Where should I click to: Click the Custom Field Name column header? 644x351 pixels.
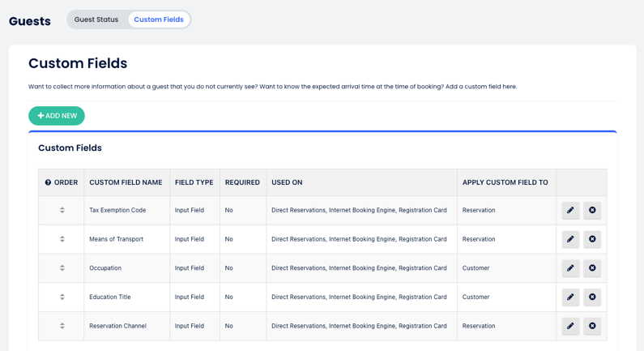coord(126,182)
